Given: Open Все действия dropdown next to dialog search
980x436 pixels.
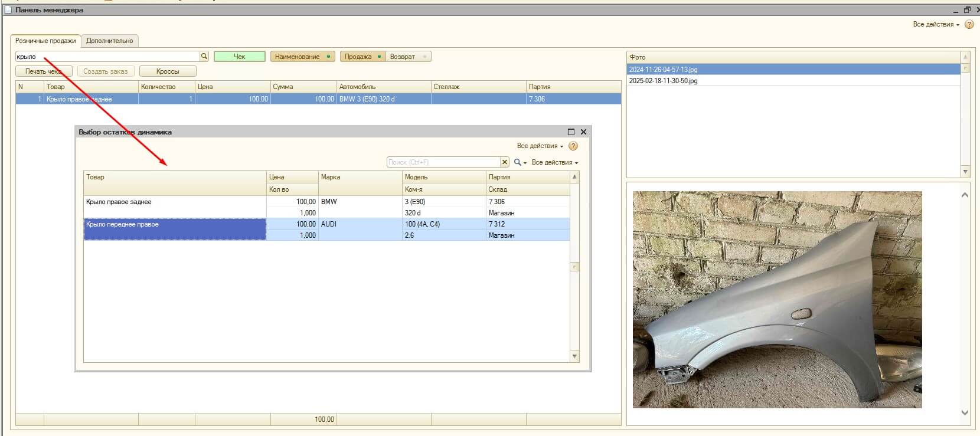Looking at the screenshot, I should coord(554,162).
